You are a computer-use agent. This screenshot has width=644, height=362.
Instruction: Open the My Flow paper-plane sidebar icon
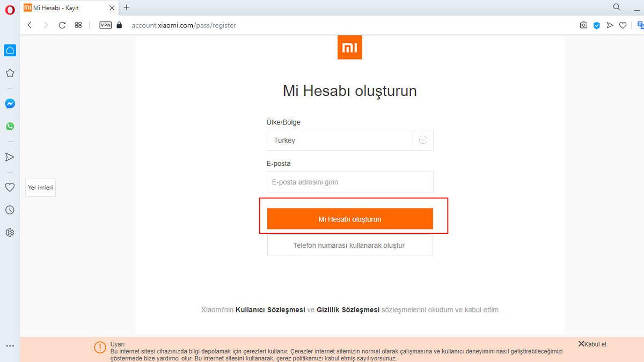(10, 157)
